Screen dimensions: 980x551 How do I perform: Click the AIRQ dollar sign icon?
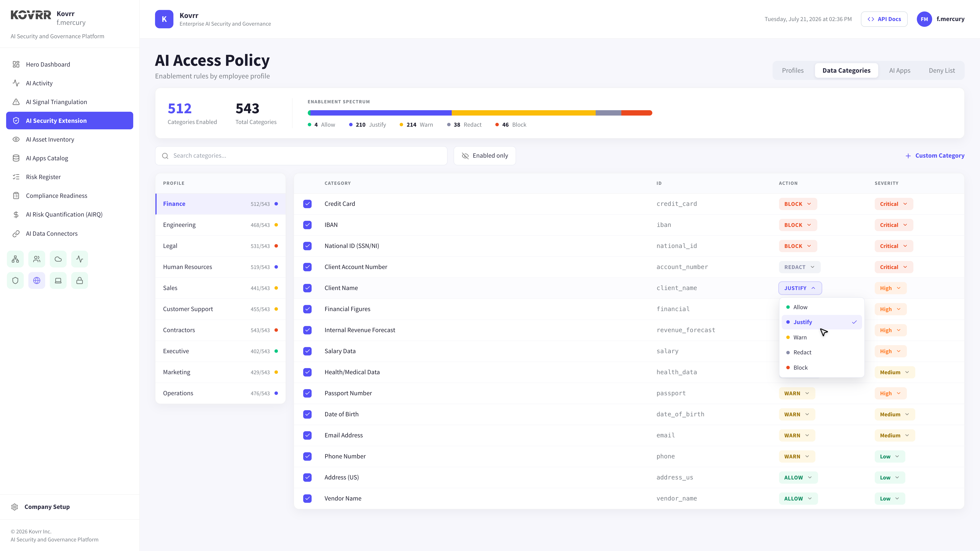coord(16,214)
